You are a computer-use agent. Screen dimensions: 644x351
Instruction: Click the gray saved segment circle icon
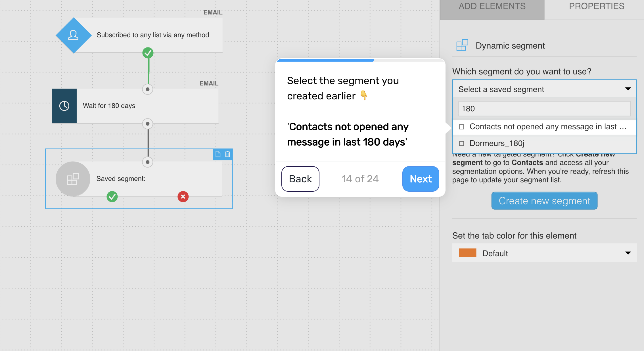coord(73,179)
